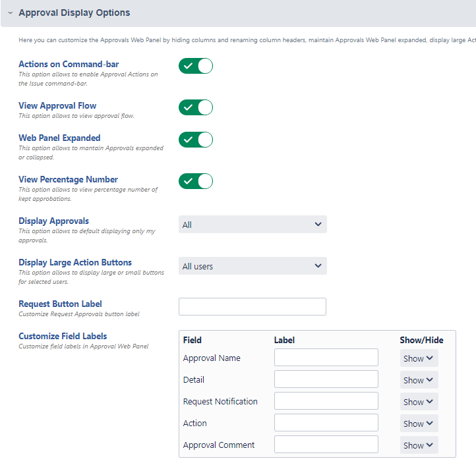Change Show/Hide for Approval Comment
476x467 pixels.
(419, 445)
